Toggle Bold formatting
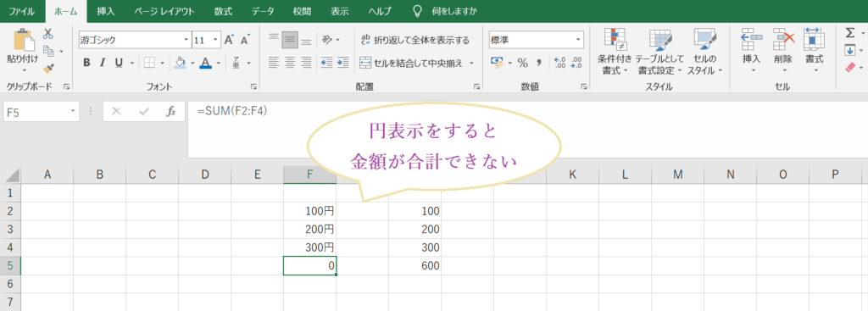868x311 pixels. 86,63
